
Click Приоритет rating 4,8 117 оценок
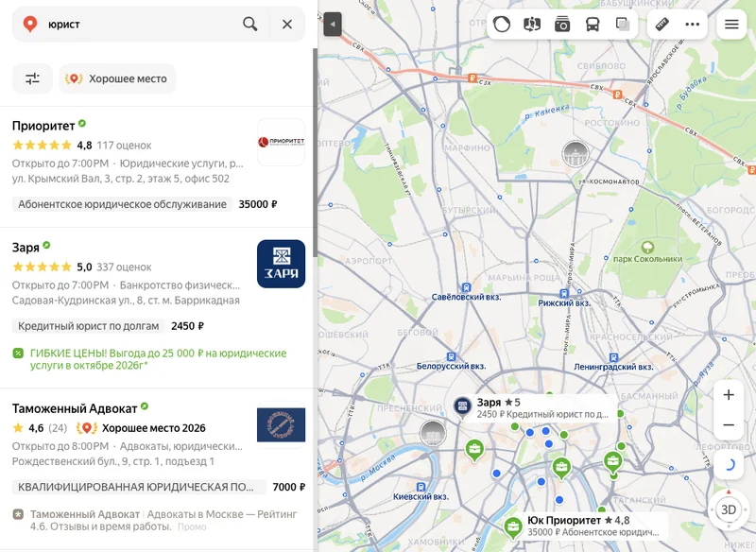(x=82, y=146)
